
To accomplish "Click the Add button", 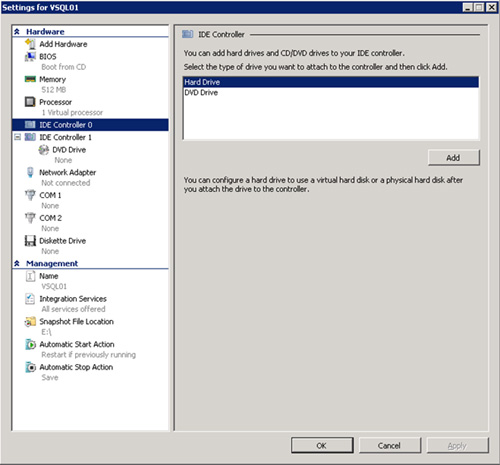I will [454, 158].
